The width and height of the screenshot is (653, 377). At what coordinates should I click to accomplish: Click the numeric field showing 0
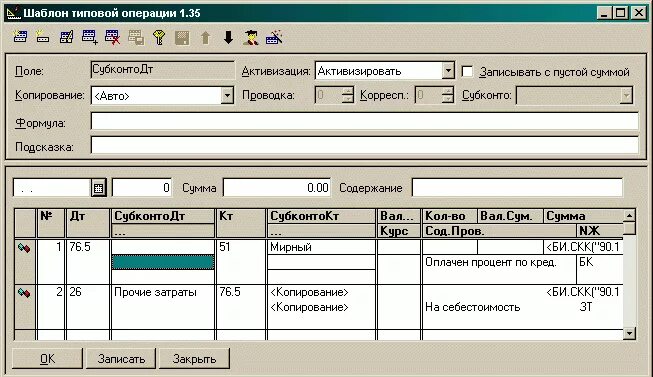point(142,188)
